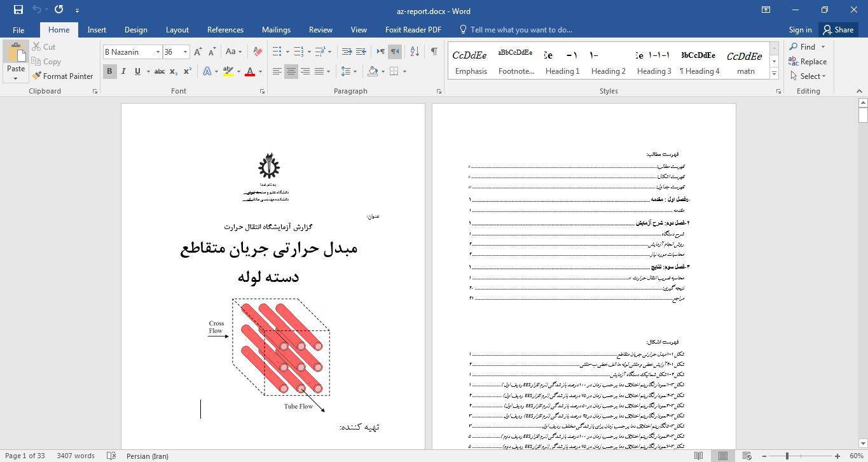The image size is (868, 462).
Task: Toggle Superscript formatting
Action: click(186, 72)
